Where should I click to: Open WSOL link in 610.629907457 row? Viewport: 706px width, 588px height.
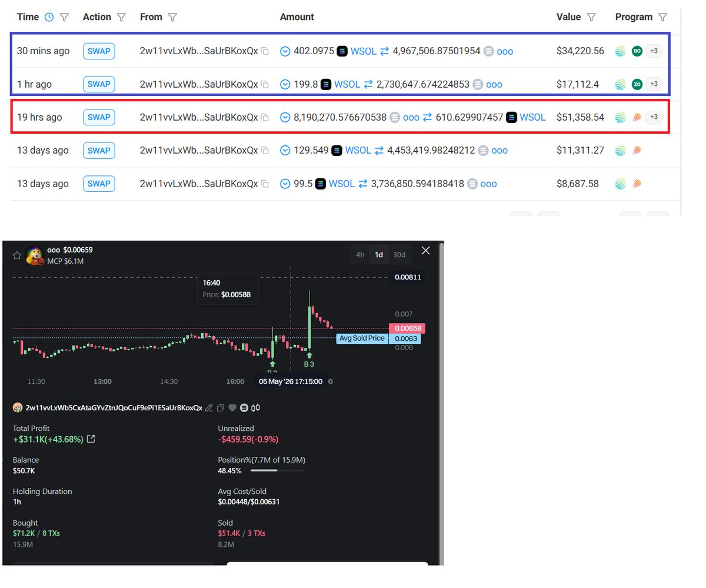tap(533, 117)
